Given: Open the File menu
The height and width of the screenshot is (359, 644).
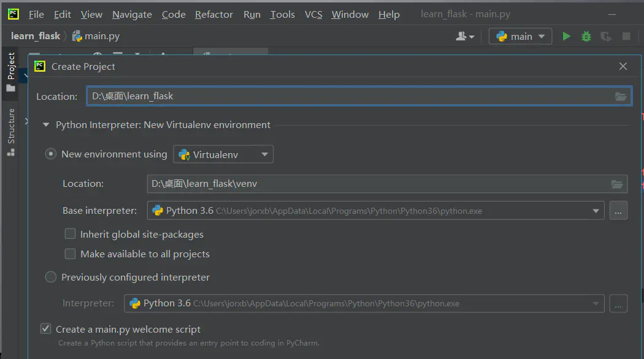Looking at the screenshot, I should (36, 14).
